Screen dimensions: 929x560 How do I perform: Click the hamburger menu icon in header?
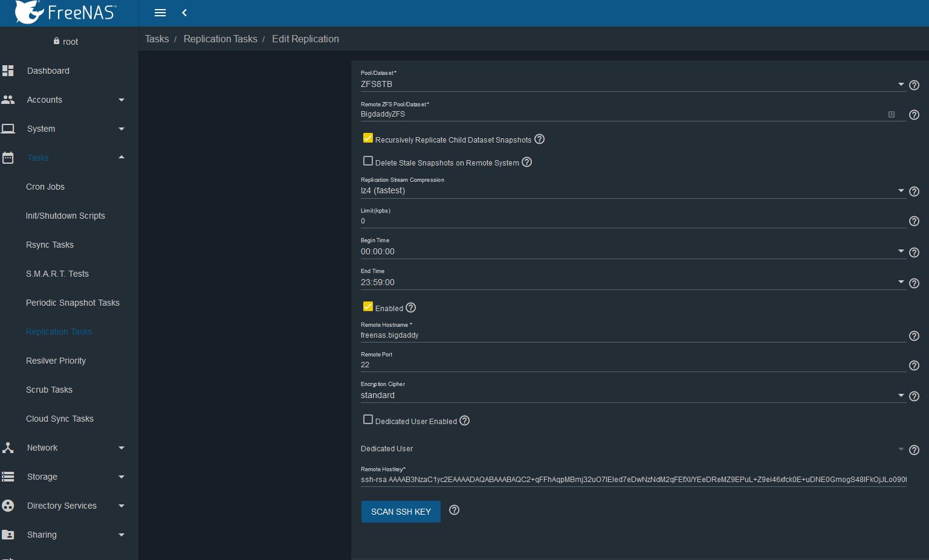coord(160,13)
